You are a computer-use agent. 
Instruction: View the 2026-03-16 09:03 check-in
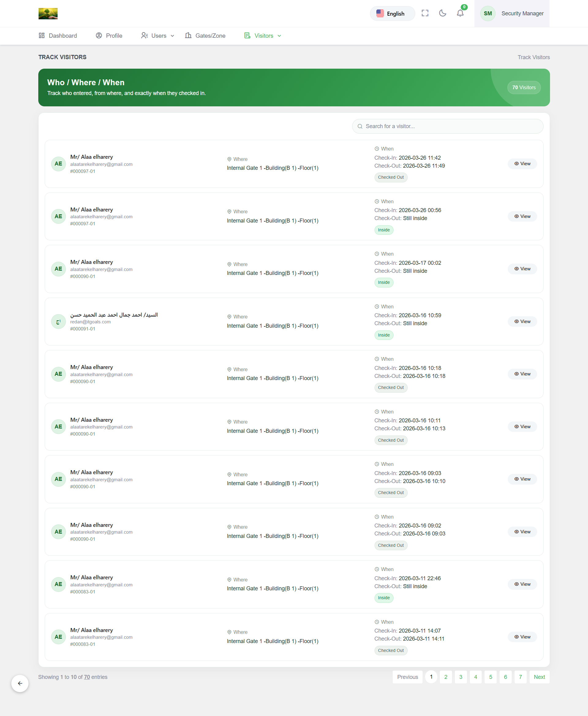click(x=522, y=479)
